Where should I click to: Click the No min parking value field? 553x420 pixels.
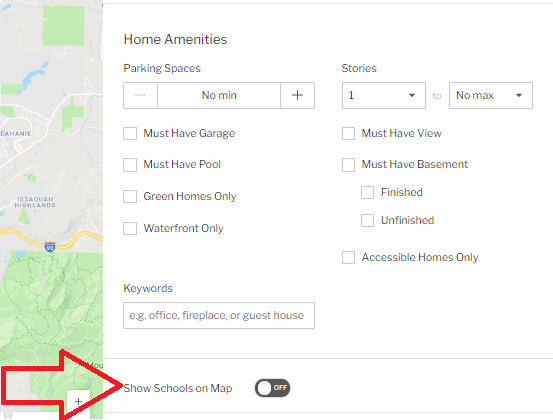219,95
